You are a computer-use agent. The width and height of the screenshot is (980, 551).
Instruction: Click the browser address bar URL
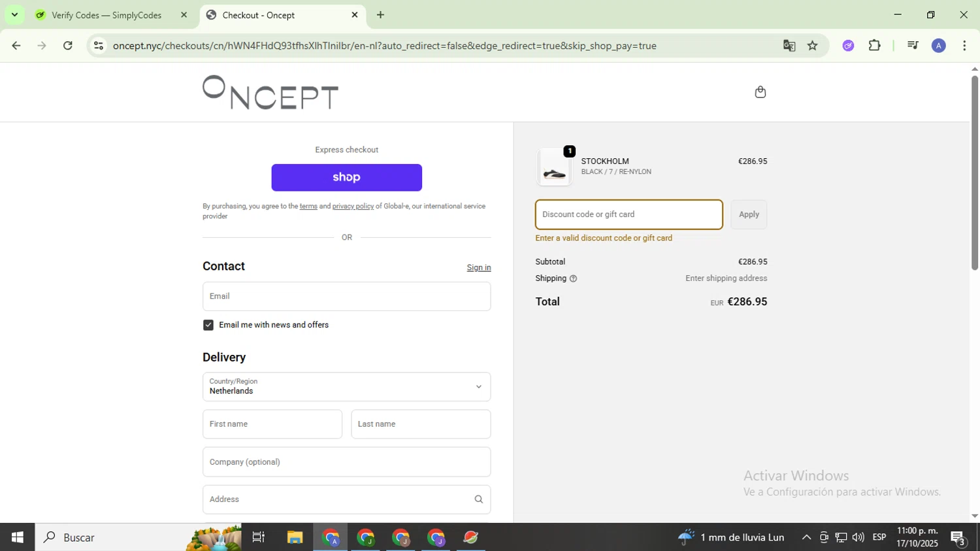point(384,46)
